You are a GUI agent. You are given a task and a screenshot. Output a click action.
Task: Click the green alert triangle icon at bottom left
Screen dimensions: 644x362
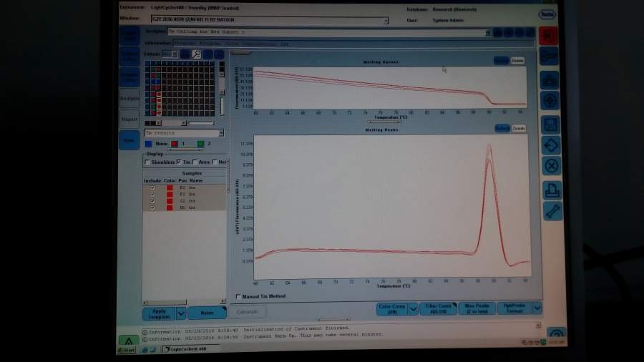(129, 341)
